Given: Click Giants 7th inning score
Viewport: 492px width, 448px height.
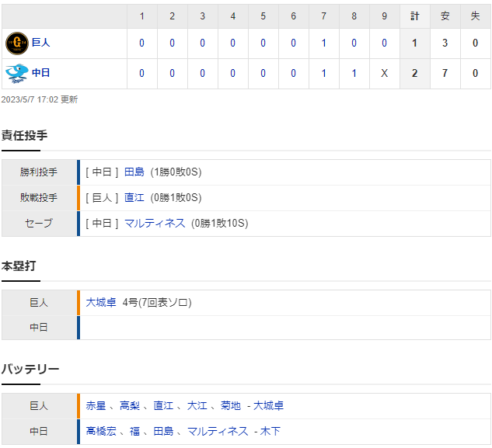Looking at the screenshot, I should coord(323,43).
